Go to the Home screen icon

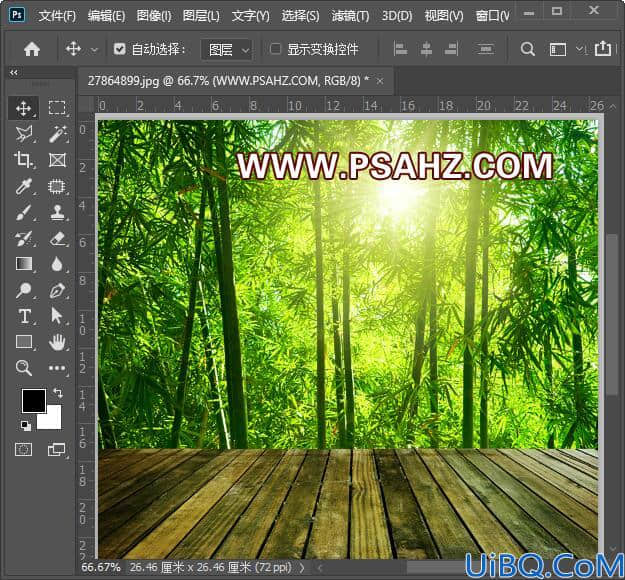pos(31,49)
